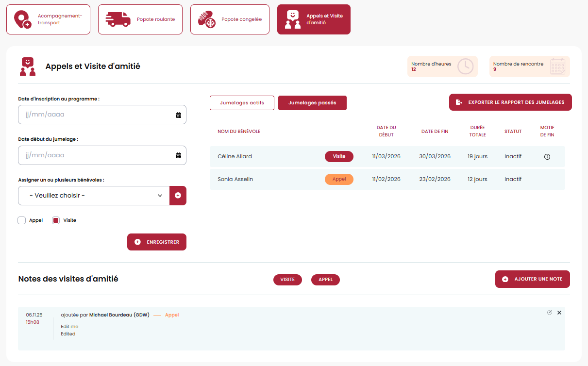Select the Jumelages passés tab
588x366 pixels.
tap(312, 103)
